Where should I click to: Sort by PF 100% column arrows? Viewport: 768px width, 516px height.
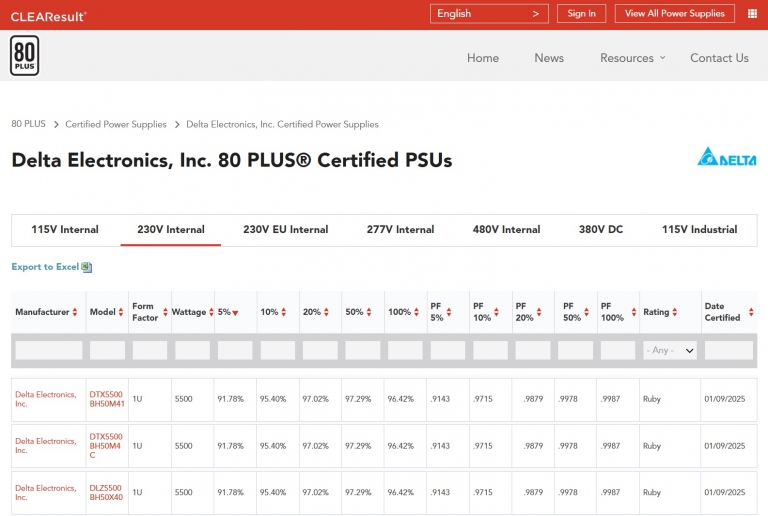click(634, 312)
